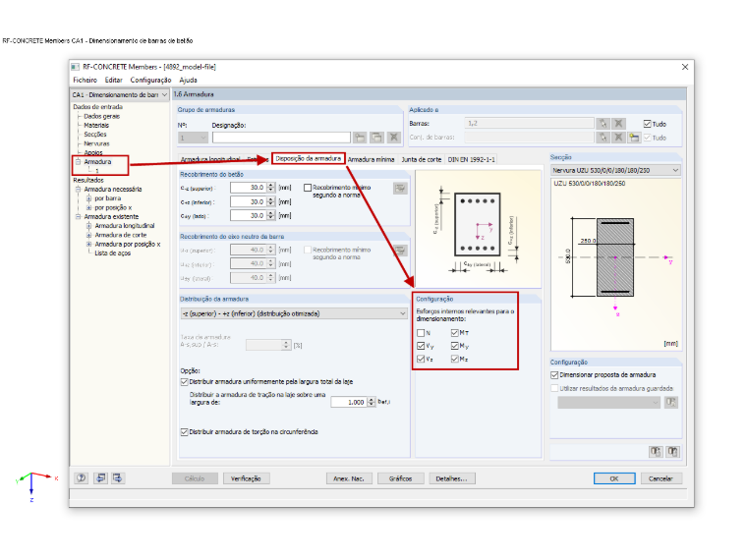This screenshot has height=560, width=747.
Task: Select the Disposição da armadura tab
Action: pos(309,158)
